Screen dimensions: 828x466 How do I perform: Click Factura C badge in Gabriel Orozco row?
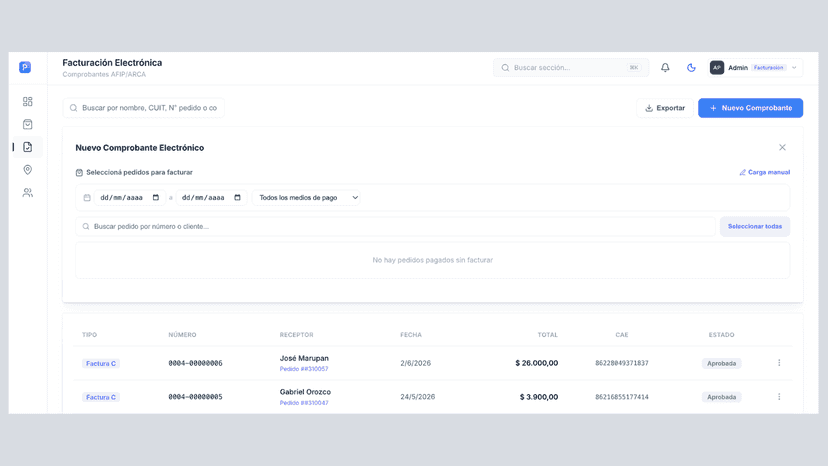(x=101, y=397)
